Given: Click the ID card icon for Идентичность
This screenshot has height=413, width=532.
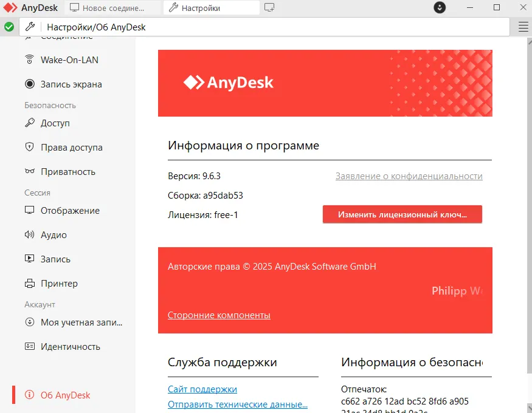Looking at the screenshot, I should 29,347.
